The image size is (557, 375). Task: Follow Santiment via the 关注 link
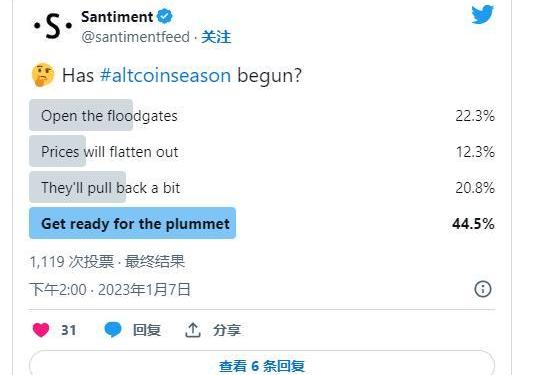tap(216, 37)
